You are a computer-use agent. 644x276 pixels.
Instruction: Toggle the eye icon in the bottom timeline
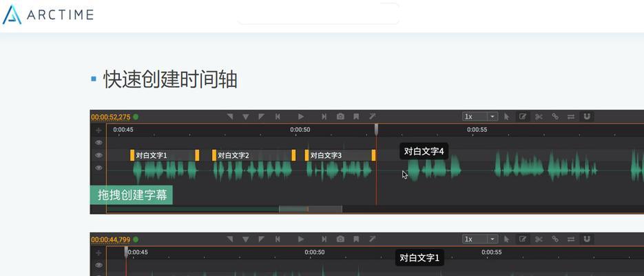click(98, 265)
